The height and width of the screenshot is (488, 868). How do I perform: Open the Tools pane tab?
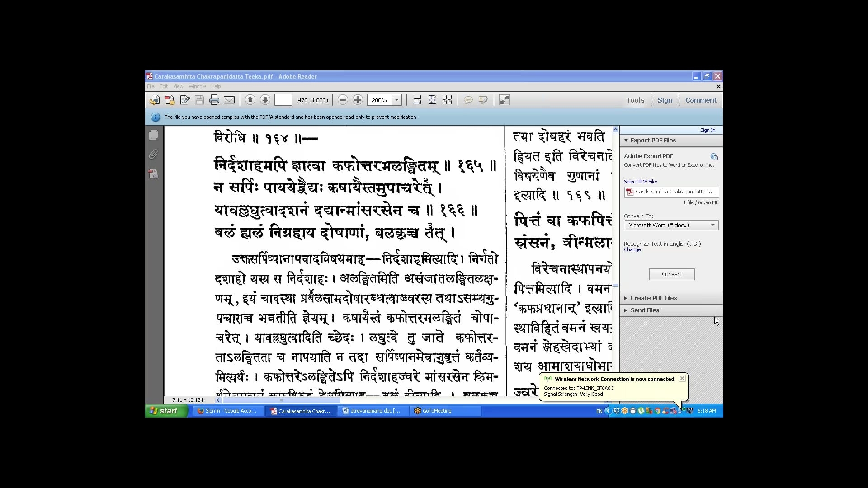coord(635,100)
